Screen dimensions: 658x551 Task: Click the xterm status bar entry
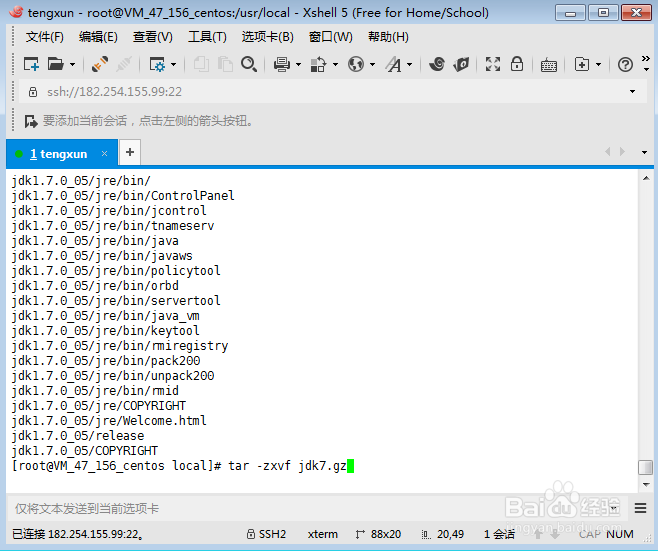coord(323,534)
